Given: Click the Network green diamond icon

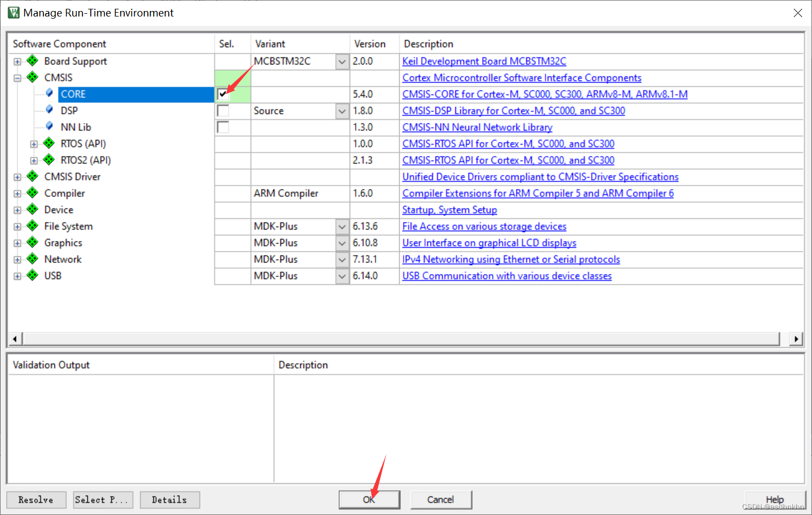Looking at the screenshot, I should coord(33,259).
